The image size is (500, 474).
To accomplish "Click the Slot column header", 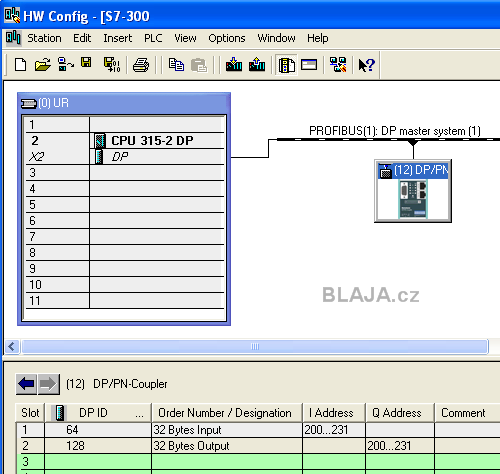I will click(x=30, y=413).
